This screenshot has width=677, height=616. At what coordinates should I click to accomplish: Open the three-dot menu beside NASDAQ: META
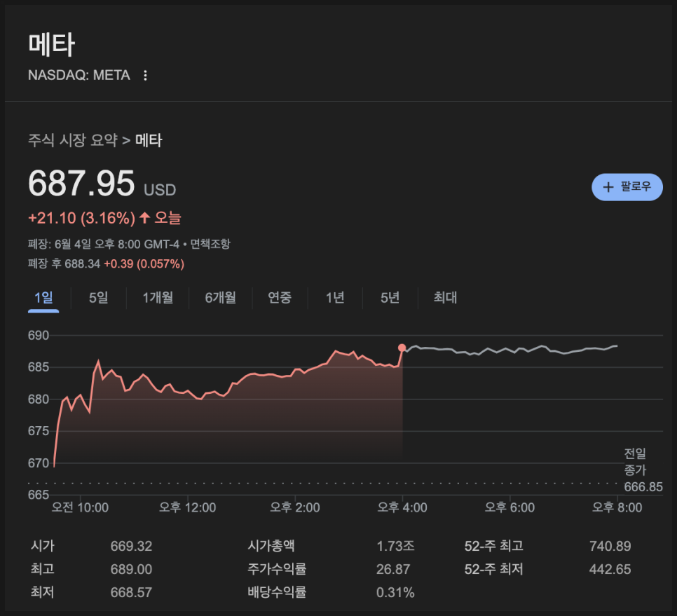[x=146, y=76]
